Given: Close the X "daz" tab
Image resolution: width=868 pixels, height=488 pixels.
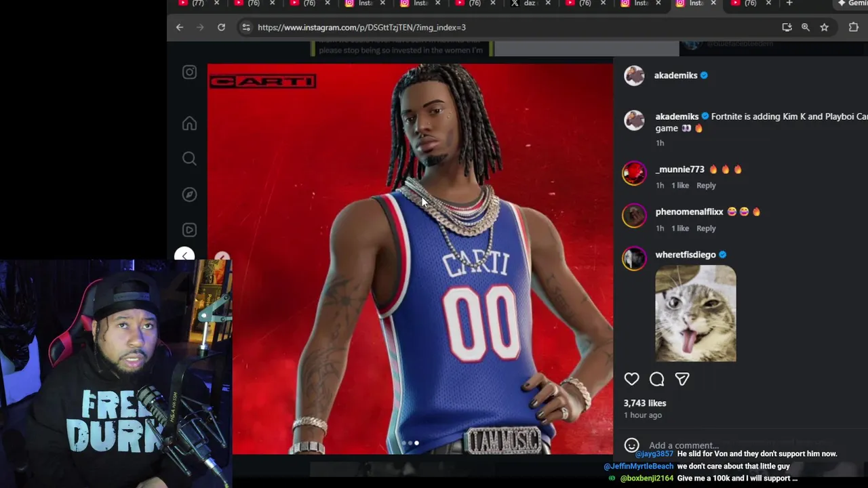Looking at the screenshot, I should [x=548, y=3].
